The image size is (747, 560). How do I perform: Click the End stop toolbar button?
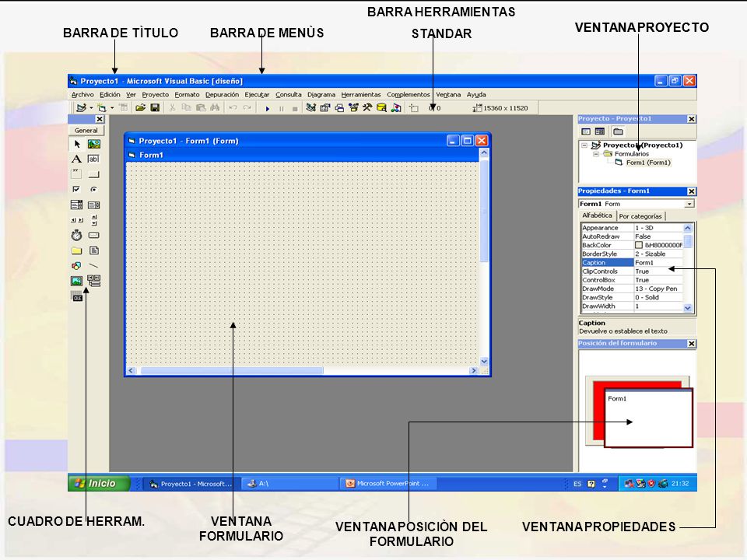pyautogui.click(x=295, y=109)
